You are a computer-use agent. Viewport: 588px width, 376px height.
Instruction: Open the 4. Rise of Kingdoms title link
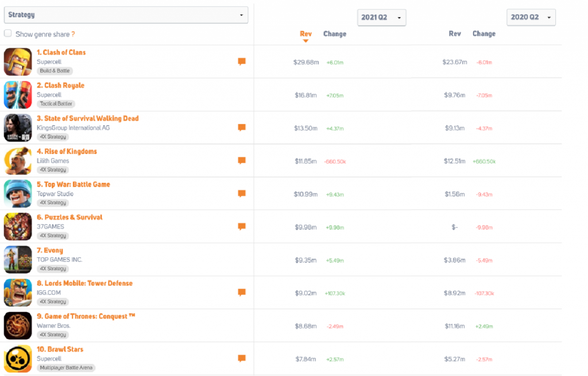67,152
